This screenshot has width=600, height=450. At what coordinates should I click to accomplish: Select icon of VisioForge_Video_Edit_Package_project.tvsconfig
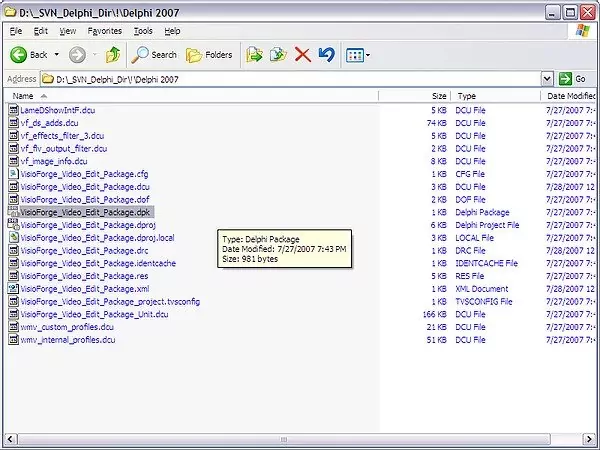coord(13,302)
